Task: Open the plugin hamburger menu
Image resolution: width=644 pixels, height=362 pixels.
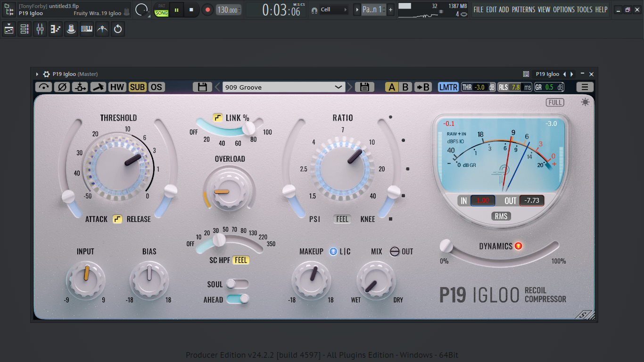Action: (585, 87)
